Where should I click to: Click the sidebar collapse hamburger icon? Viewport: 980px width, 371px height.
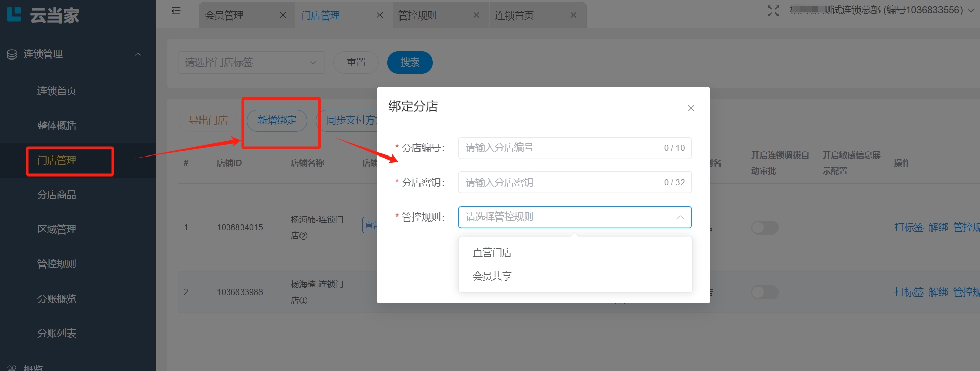pyautogui.click(x=176, y=11)
